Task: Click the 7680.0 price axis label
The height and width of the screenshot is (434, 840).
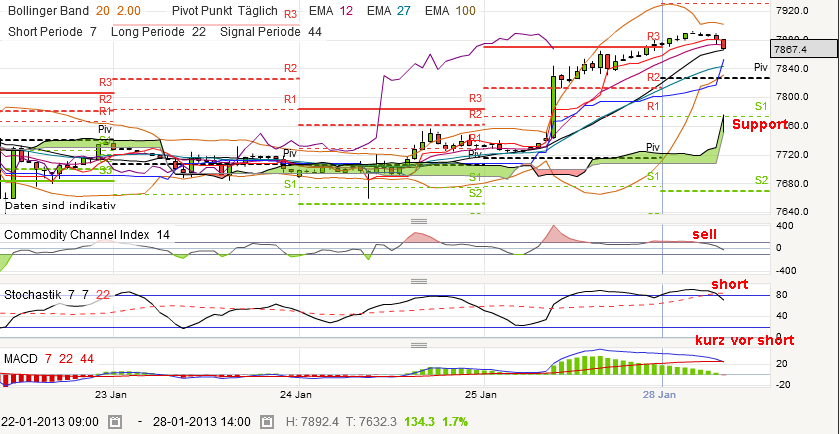Action: pos(793,184)
